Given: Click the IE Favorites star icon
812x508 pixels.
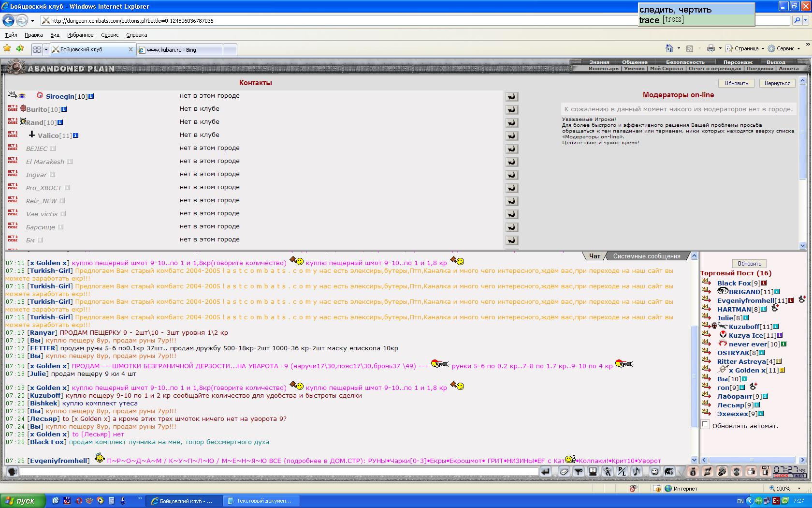Looking at the screenshot, I should click(x=7, y=48).
